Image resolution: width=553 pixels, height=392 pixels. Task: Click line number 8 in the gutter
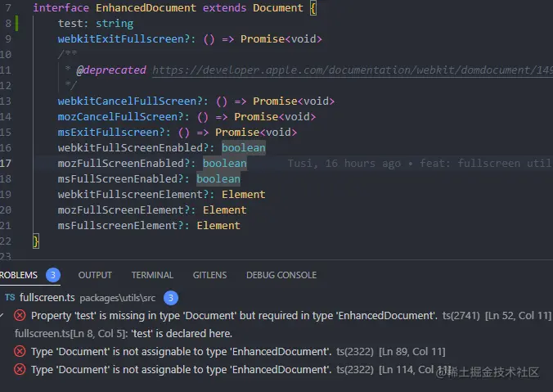click(x=8, y=24)
